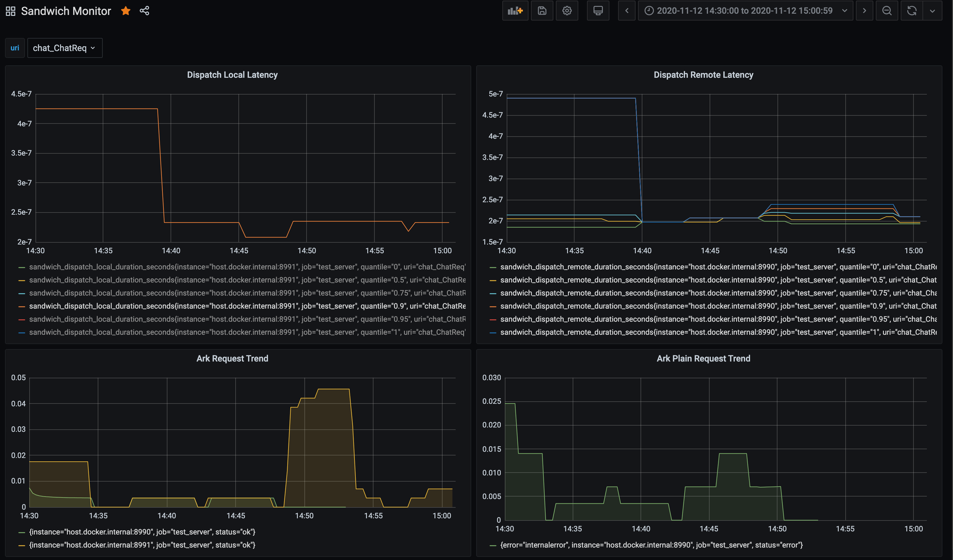
Task: Open the refresh interval dropdown
Action: pos(932,11)
